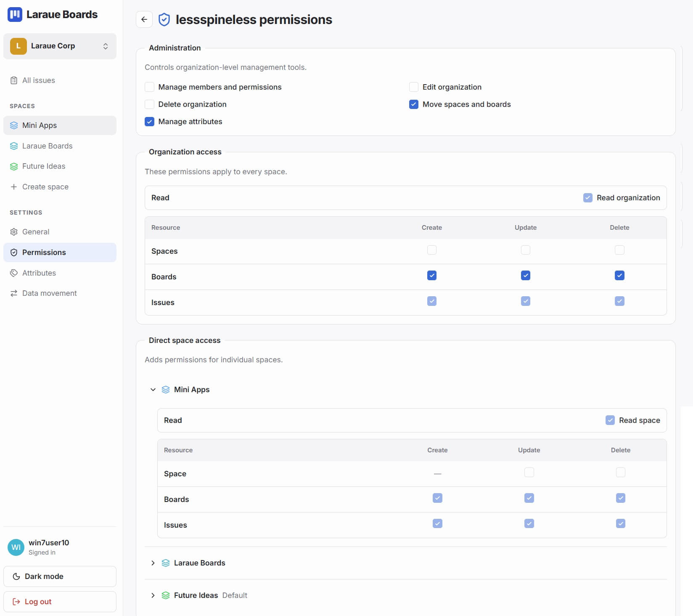Uncheck Boards Create in Organization access
Image resolution: width=693 pixels, height=616 pixels.
click(x=432, y=276)
